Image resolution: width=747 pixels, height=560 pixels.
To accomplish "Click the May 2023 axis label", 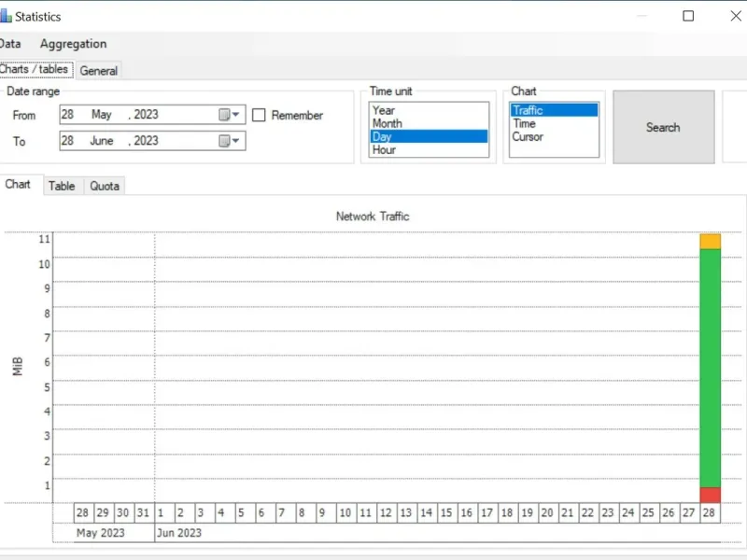I will [x=101, y=533].
